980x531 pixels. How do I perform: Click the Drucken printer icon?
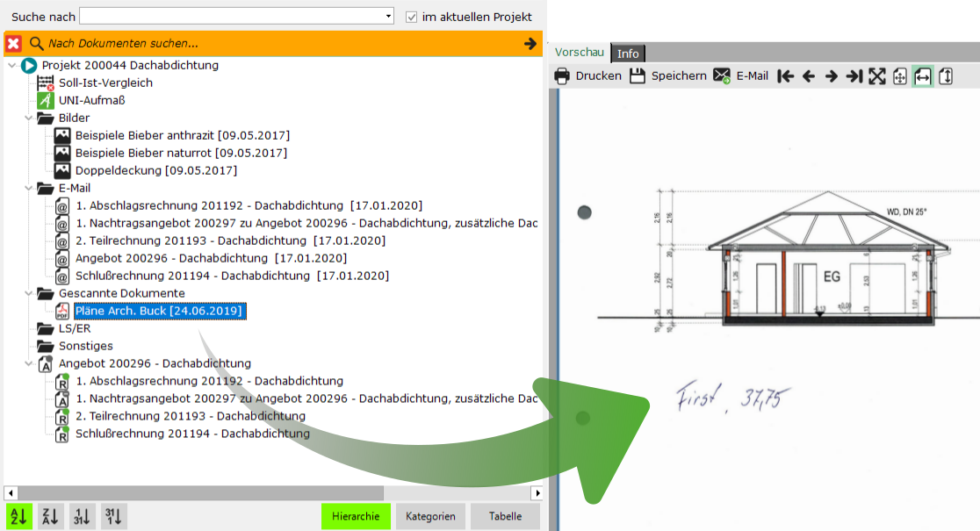coord(562,76)
